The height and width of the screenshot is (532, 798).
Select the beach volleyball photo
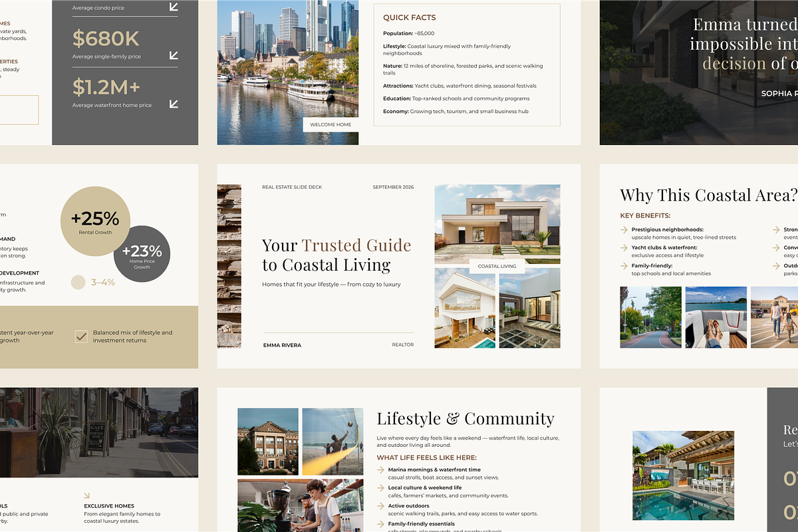coord(332,442)
